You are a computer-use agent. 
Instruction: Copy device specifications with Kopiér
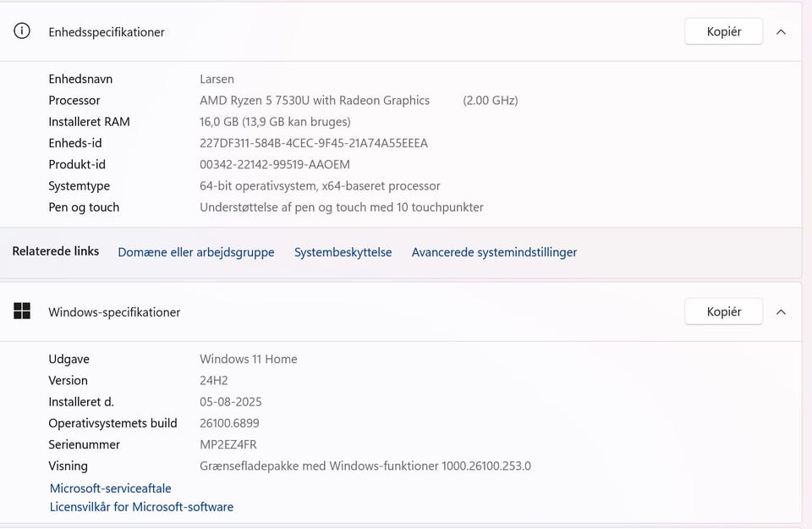point(723,31)
